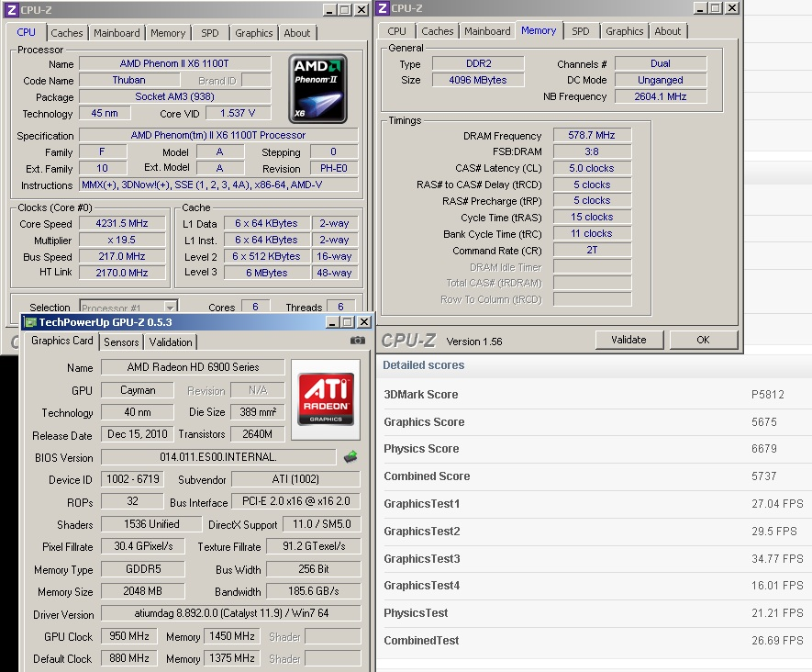Viewport: 812px width, 672px height.
Task: Click the GPU Name field 'AMD Radeon HD 6900 Series'
Action: pyautogui.click(x=193, y=367)
